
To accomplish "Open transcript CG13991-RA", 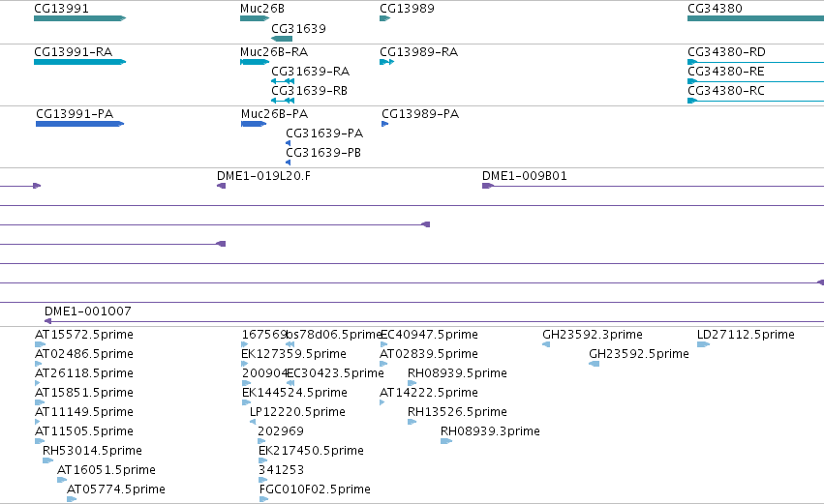I will (73, 52).
